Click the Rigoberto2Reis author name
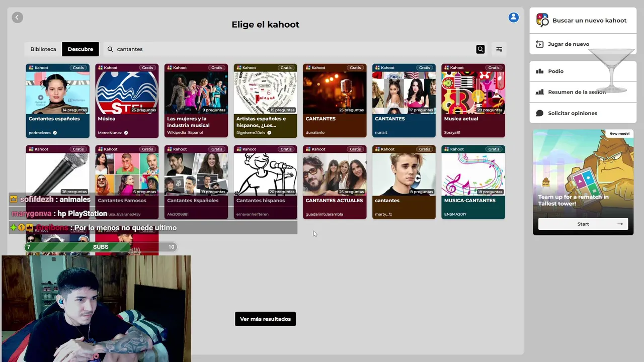The image size is (644, 362). tap(251, 133)
